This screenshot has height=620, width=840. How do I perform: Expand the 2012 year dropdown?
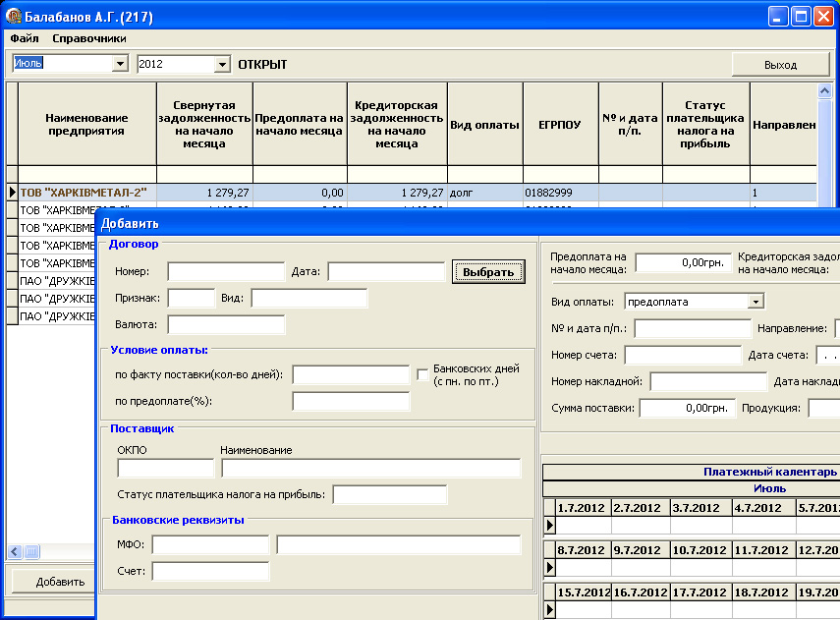point(221,64)
